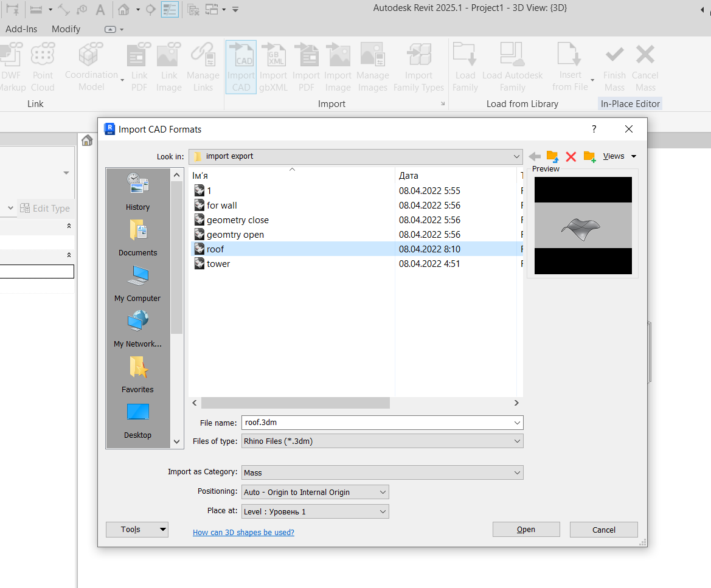Select the geomtry open file
Screen dimensions: 711x588
pyautogui.click(x=235, y=234)
